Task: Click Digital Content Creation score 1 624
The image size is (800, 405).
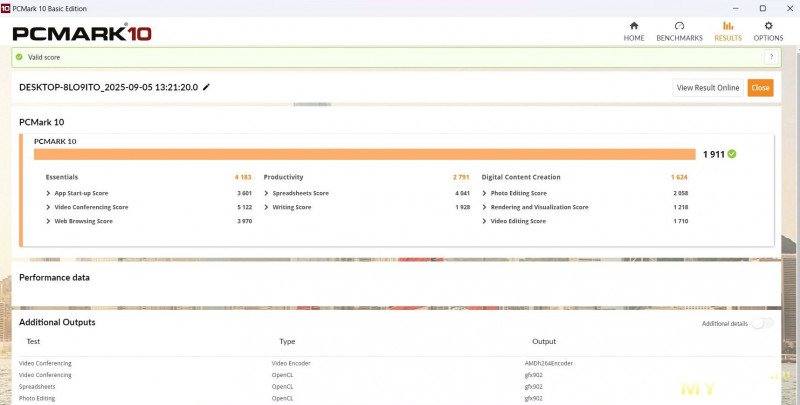Action: coord(679,177)
